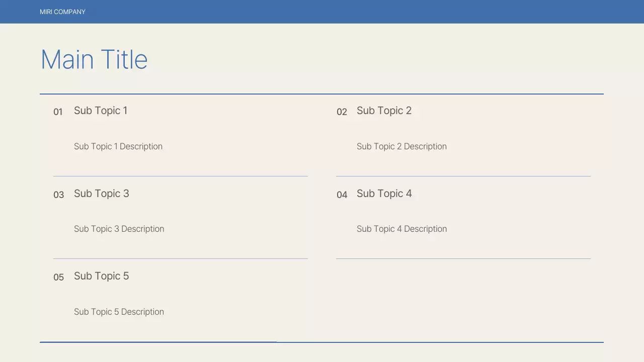Click the number 05 label
The height and width of the screenshot is (362, 644).
pyautogui.click(x=58, y=277)
